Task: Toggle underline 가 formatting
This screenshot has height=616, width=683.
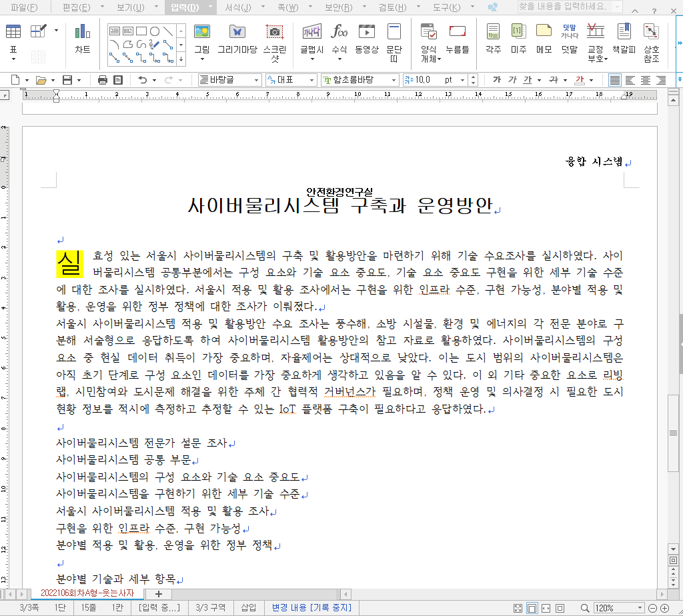Action: (528, 79)
